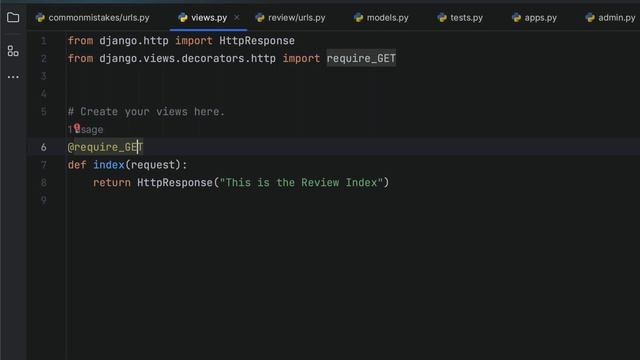Switch to commonmistakes/urls.py tab
The height and width of the screenshot is (360, 640).
click(x=93, y=18)
